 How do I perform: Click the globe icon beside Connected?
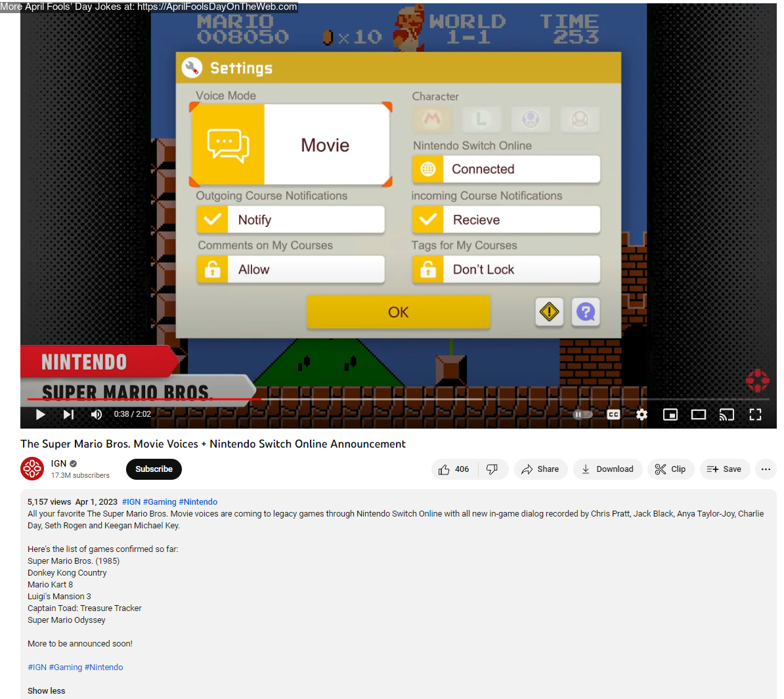[x=427, y=169]
